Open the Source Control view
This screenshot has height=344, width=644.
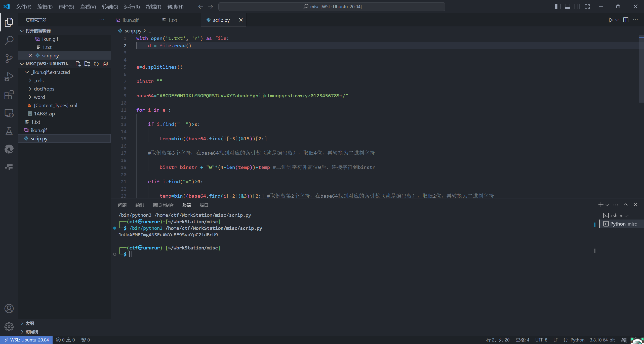click(9, 58)
